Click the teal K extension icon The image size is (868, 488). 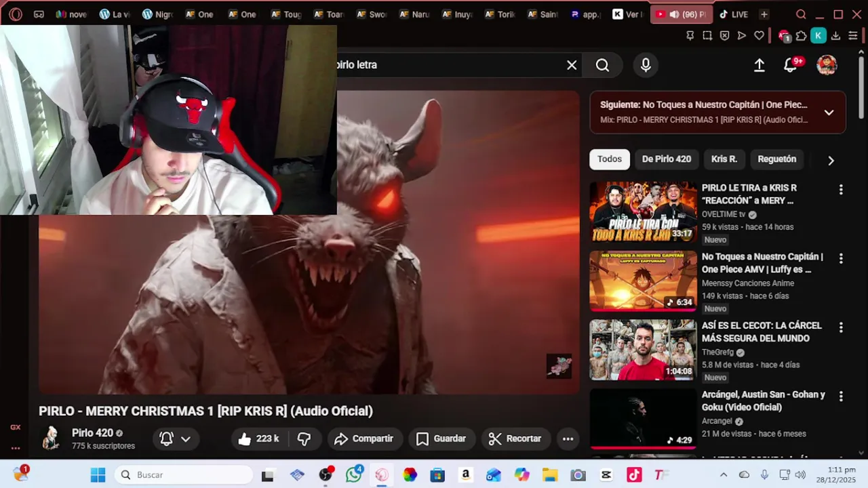[x=818, y=36]
